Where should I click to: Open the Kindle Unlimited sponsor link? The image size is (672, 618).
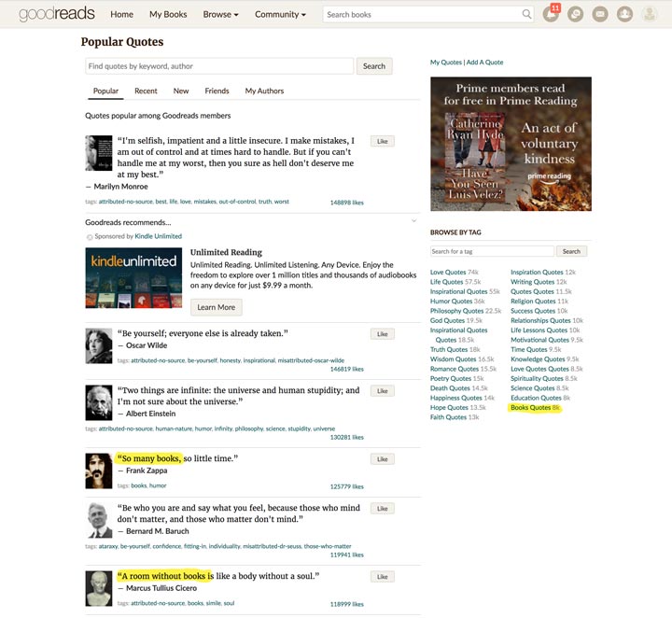tap(158, 236)
